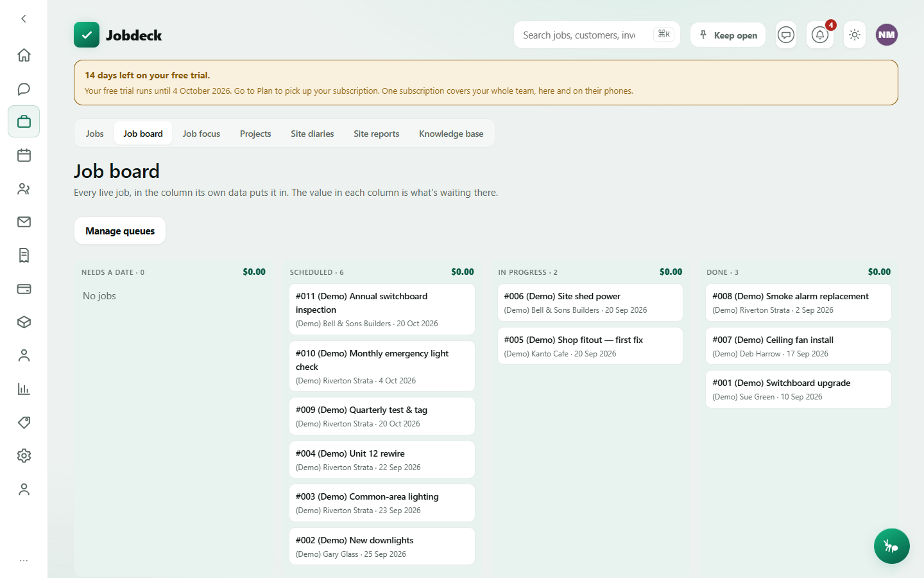Open job #008 Smoke alarm replacement card
This screenshot has height=578, width=924.
click(x=798, y=302)
